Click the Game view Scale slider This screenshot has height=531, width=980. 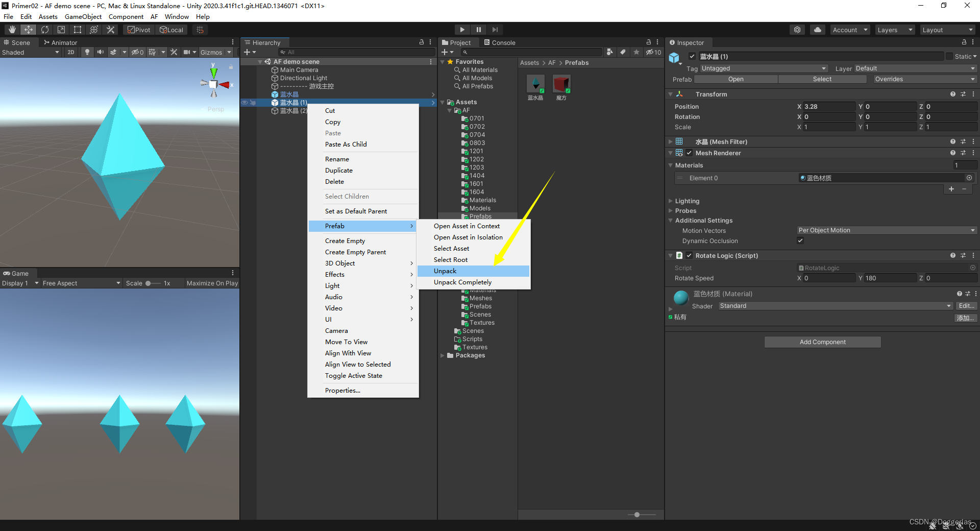point(153,283)
